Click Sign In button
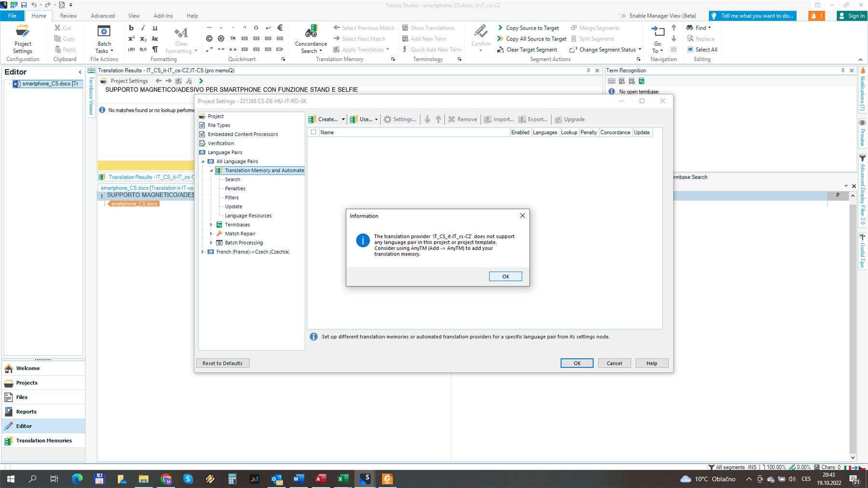The image size is (868, 488). [x=852, y=16]
